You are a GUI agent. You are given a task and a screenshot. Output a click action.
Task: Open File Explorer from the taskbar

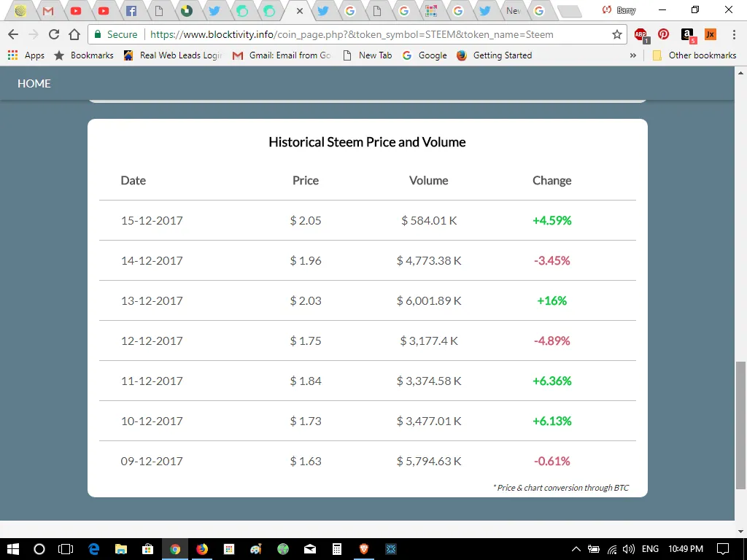pyautogui.click(x=121, y=549)
